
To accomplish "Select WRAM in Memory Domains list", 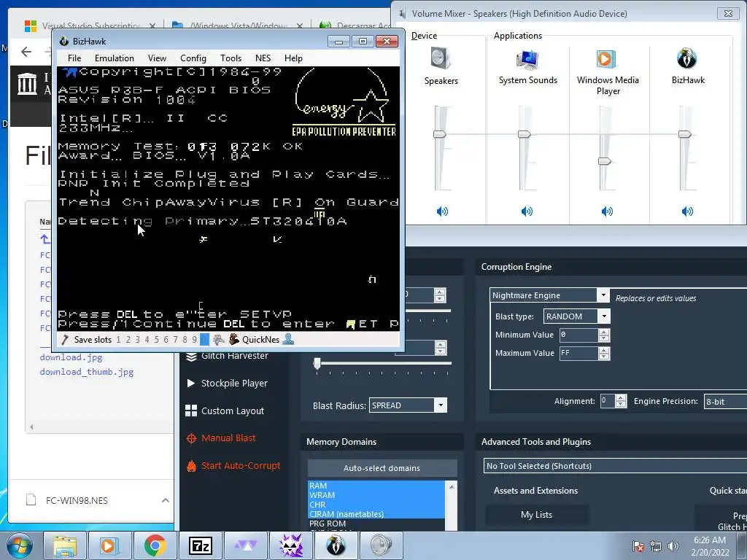I will [376, 495].
